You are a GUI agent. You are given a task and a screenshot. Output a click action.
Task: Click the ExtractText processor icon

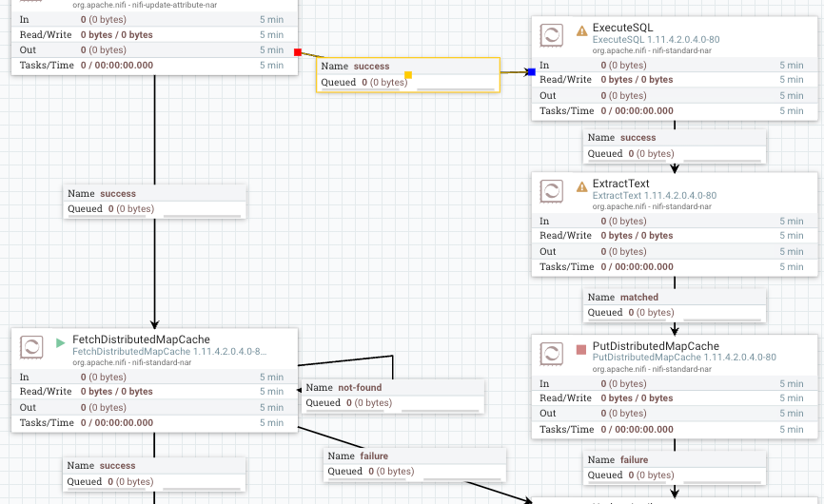[551, 192]
